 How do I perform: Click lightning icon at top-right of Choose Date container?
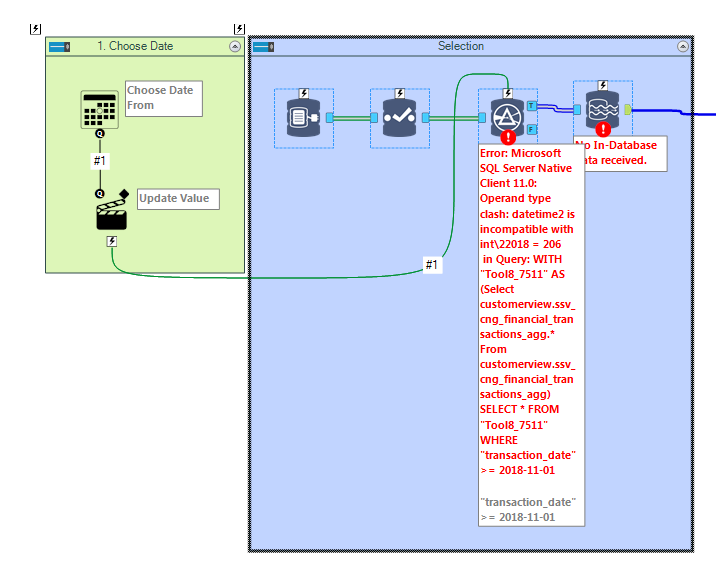[239, 29]
